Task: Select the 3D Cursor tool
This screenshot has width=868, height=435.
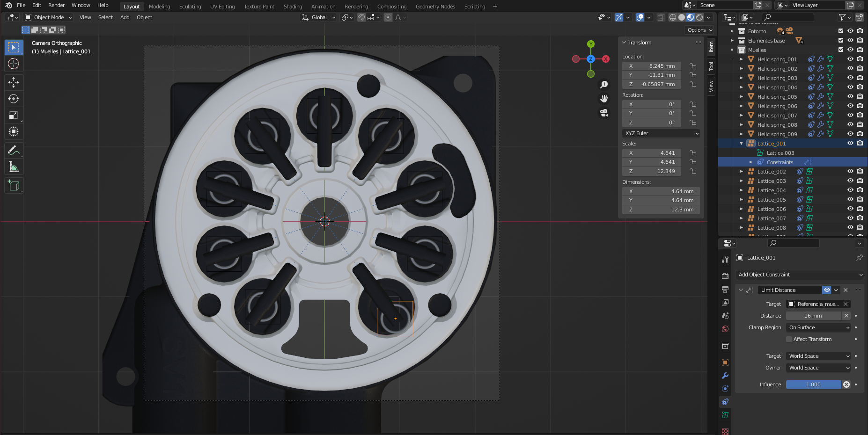Action: pos(14,64)
